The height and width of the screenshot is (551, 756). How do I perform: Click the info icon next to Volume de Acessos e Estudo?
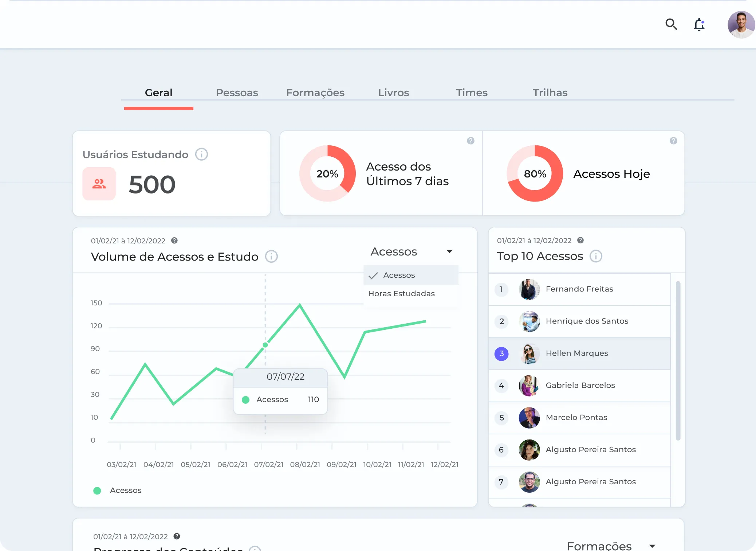coord(271,257)
